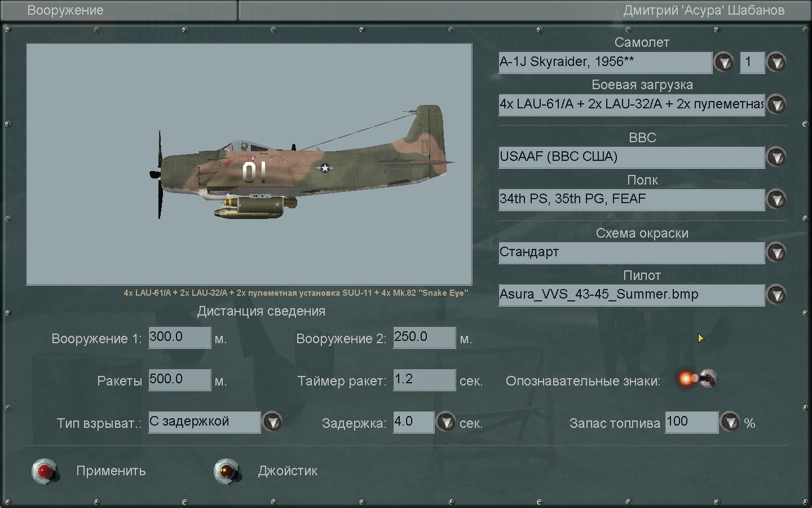Click the Skyraider aircraft preview image
This screenshot has height=508, width=812.
click(x=249, y=164)
